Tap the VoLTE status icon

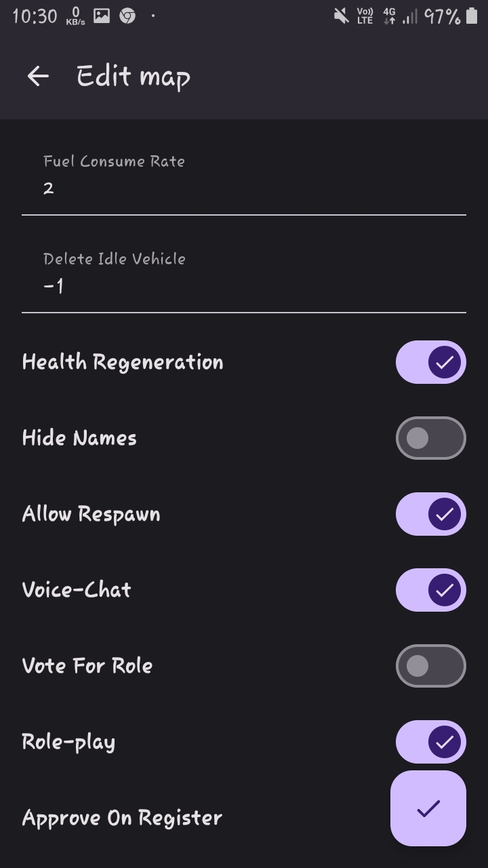(x=365, y=16)
